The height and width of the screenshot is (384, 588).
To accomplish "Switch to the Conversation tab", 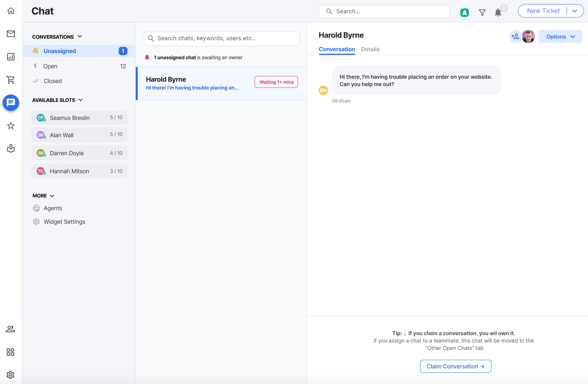I will tap(337, 49).
